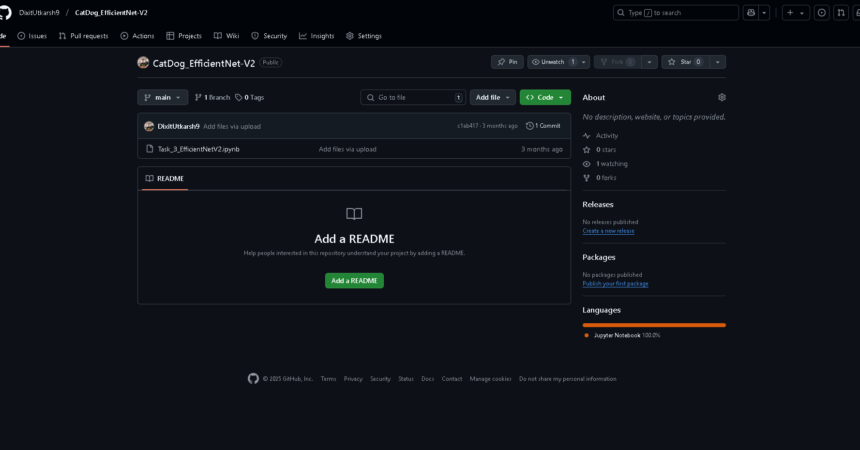Screen dimensions: 860x450
Task: Click the orange language bar
Action: (x=654, y=325)
